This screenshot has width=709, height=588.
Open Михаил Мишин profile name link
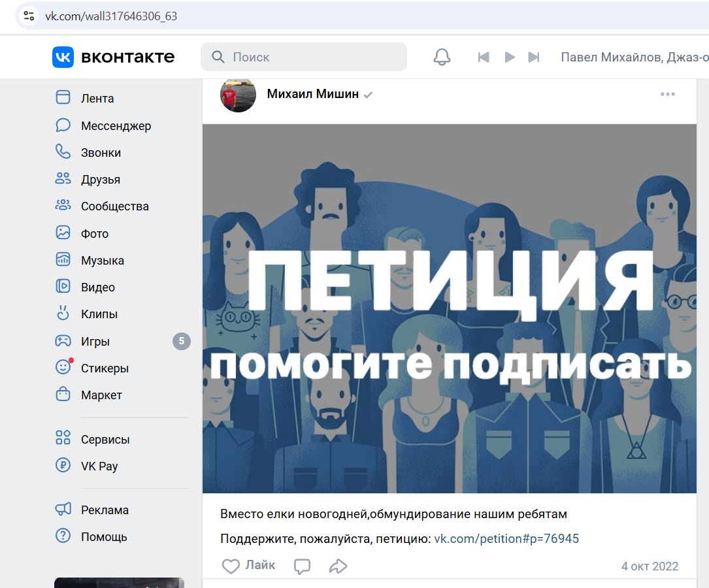(x=313, y=93)
